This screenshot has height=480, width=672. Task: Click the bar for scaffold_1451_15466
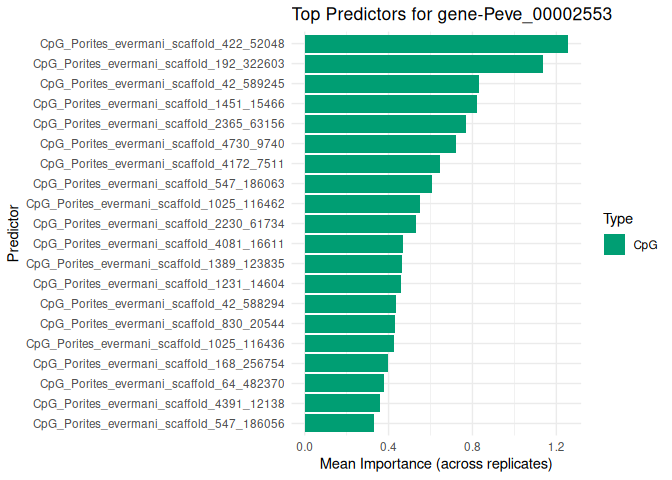[390, 104]
